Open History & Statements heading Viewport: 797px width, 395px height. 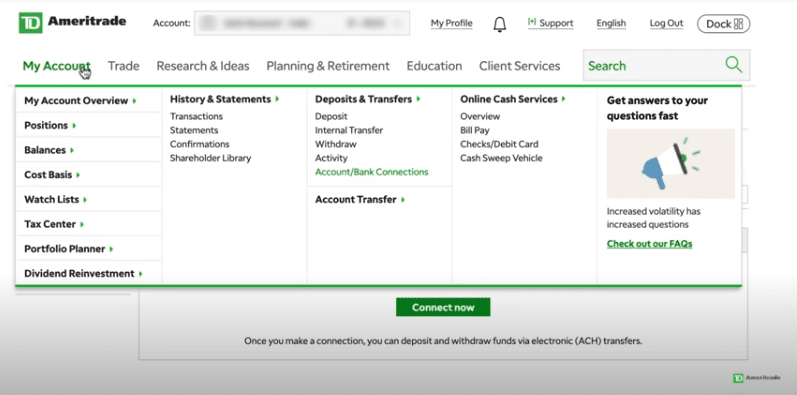(225, 99)
